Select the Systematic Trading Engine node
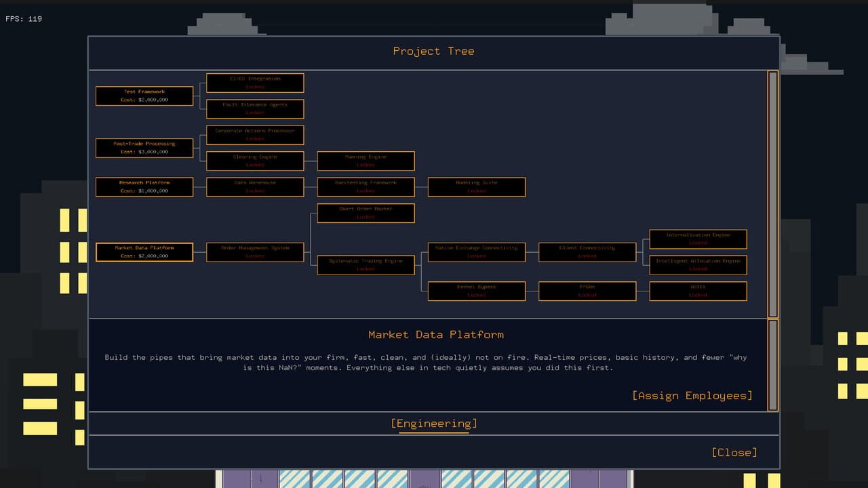The image size is (868, 488). coord(366,265)
